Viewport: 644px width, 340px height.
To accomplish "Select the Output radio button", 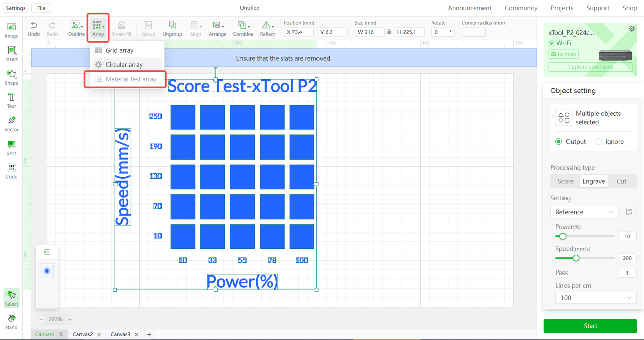I will click(558, 142).
